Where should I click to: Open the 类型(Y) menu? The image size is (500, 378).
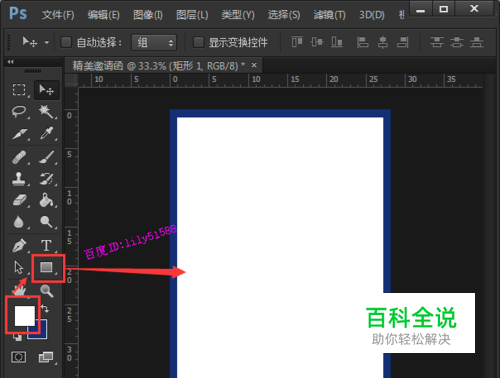tap(238, 15)
